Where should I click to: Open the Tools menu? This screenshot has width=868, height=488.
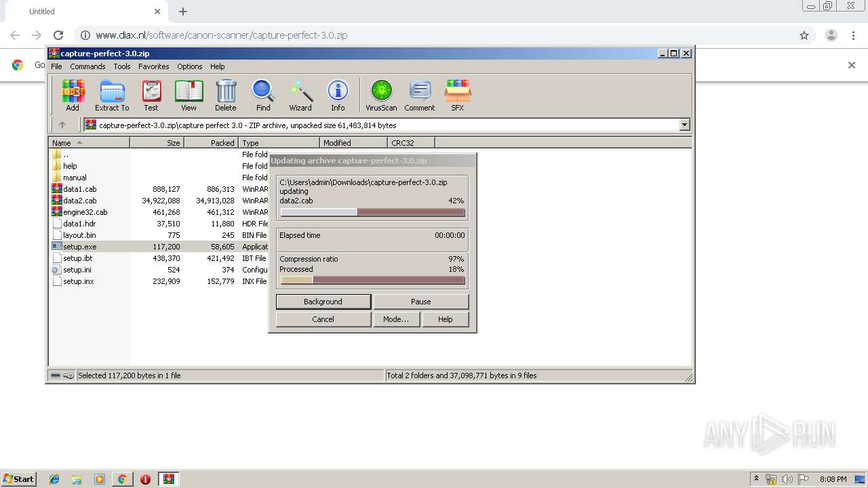point(122,66)
